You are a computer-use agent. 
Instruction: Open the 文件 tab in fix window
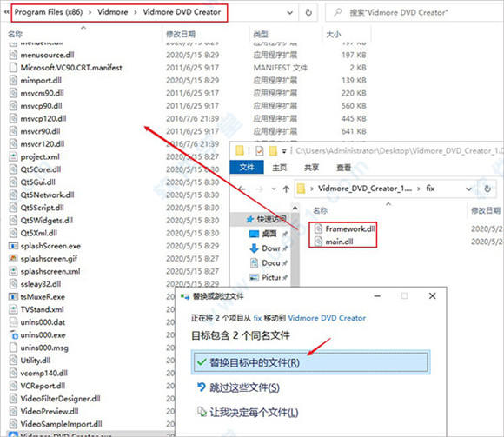click(247, 167)
